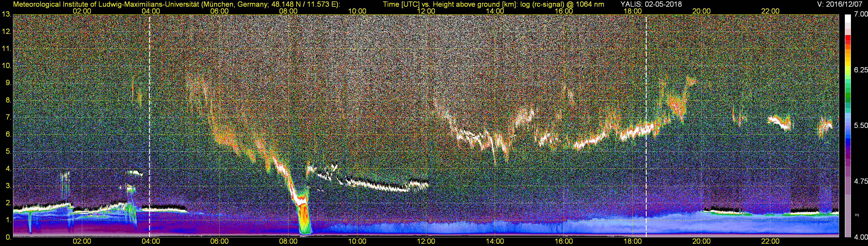Click the dashed white marker line near 04:00
The height and width of the screenshot is (246, 868).
point(149,126)
